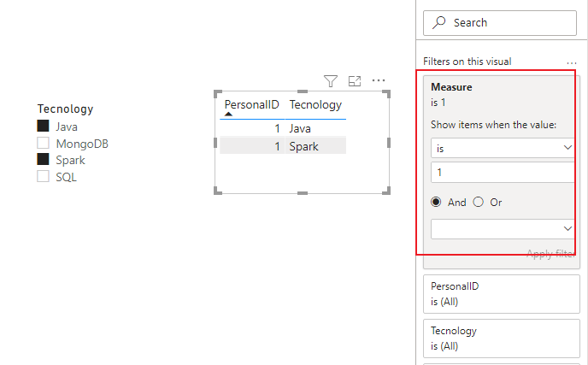Click the SQL label in slicer
Viewport: 588px width, 365px height.
point(67,177)
